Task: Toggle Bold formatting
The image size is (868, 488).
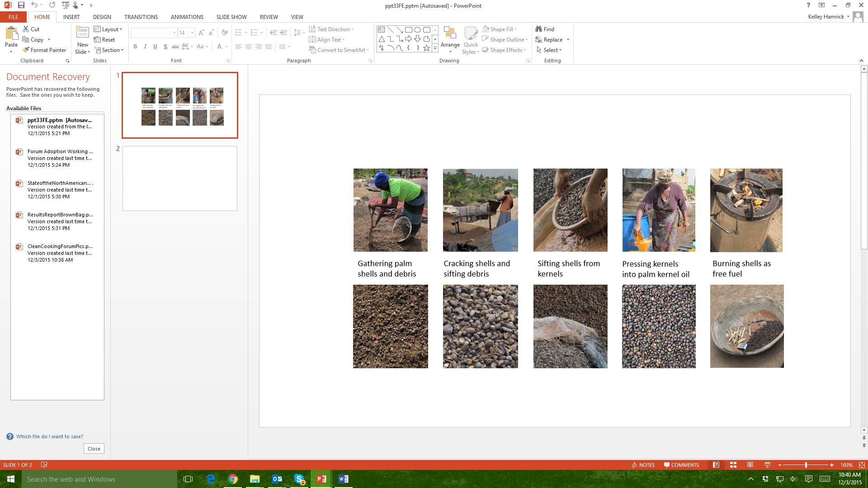Action: point(135,47)
